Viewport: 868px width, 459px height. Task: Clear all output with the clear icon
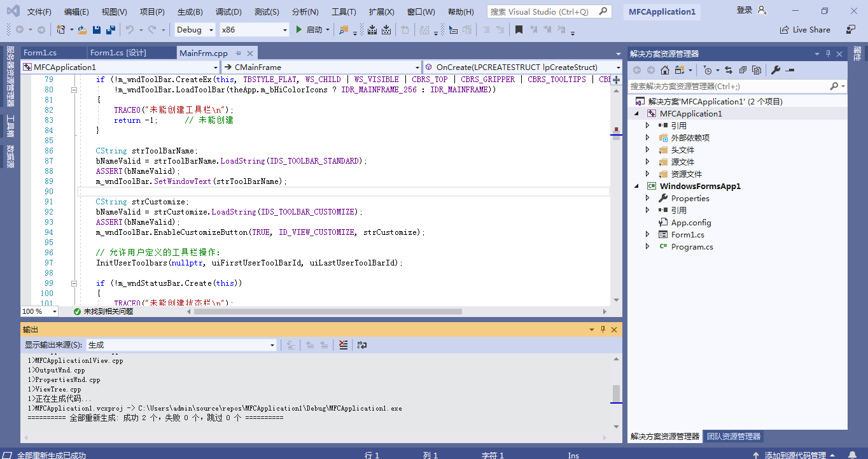344,345
